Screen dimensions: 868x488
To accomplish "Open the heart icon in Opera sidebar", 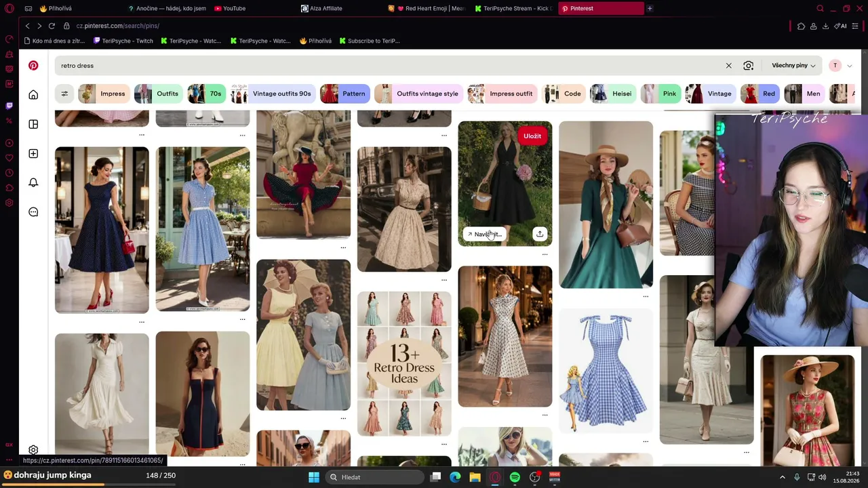I will coord(9,158).
